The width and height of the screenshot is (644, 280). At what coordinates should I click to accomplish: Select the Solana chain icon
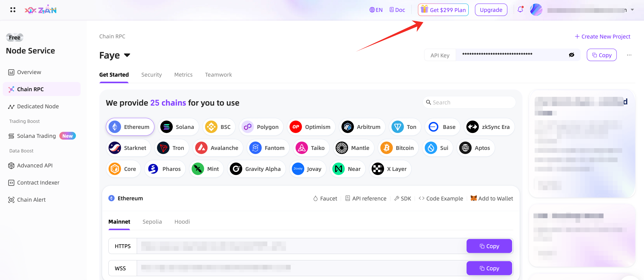click(x=167, y=127)
